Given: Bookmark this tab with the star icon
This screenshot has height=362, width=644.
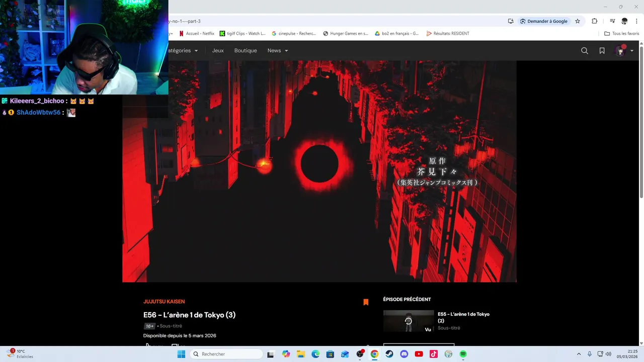Looking at the screenshot, I should [x=578, y=21].
